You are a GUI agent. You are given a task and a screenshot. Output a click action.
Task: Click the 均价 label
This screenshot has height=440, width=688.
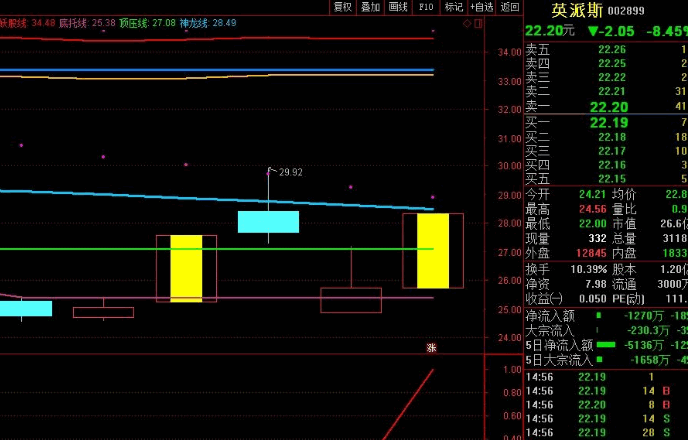pyautogui.click(x=624, y=194)
